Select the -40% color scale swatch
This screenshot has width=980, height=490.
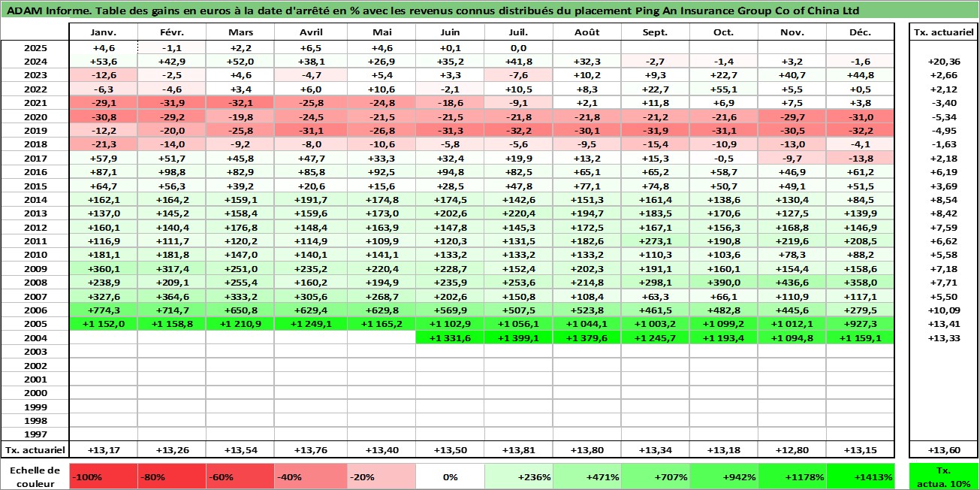(309, 476)
